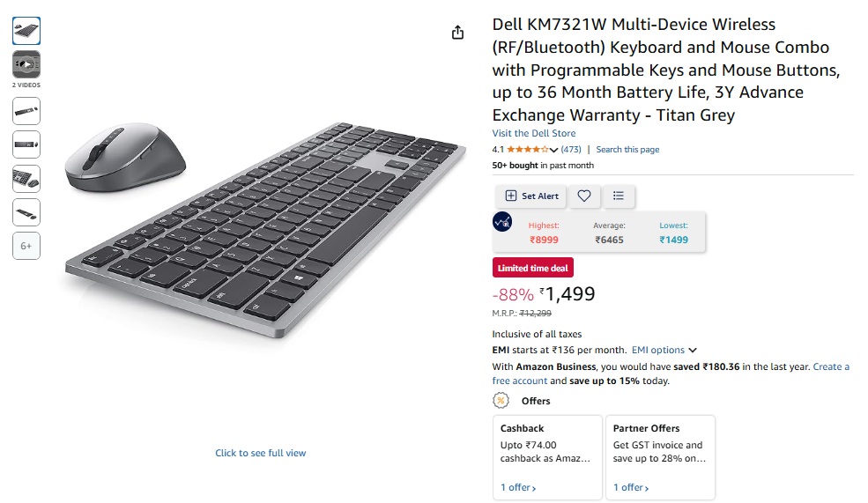868x503 pixels.
Task: Click the Limited time deal badge
Action: 532,268
